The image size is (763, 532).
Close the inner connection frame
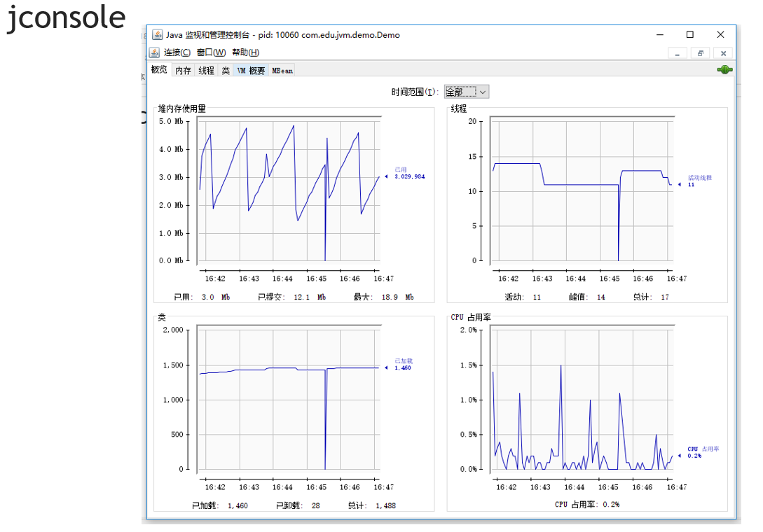point(723,53)
